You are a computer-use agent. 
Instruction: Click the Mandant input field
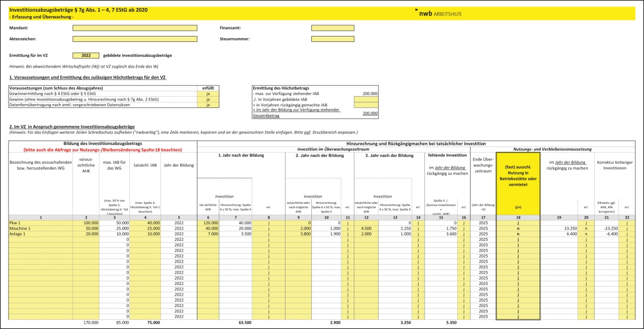(135, 28)
